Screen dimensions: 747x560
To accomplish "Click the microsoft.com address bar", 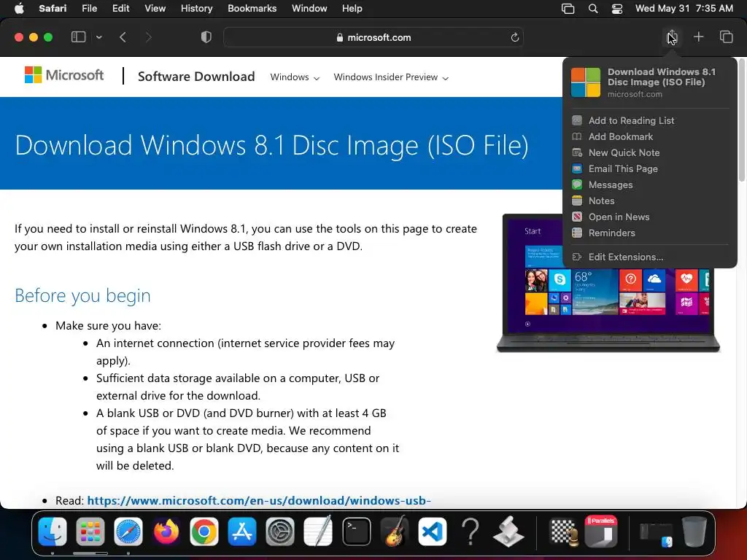I will 373,38.
